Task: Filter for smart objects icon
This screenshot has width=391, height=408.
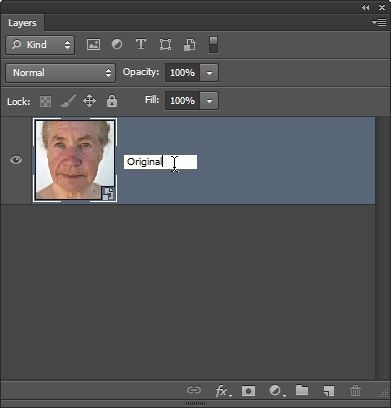Action: coord(189,45)
